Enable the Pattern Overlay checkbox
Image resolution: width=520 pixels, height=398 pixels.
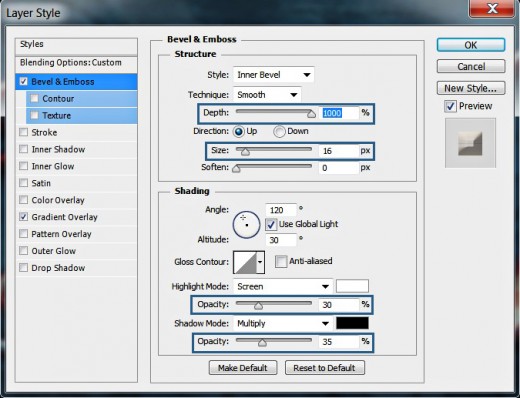coord(23,234)
